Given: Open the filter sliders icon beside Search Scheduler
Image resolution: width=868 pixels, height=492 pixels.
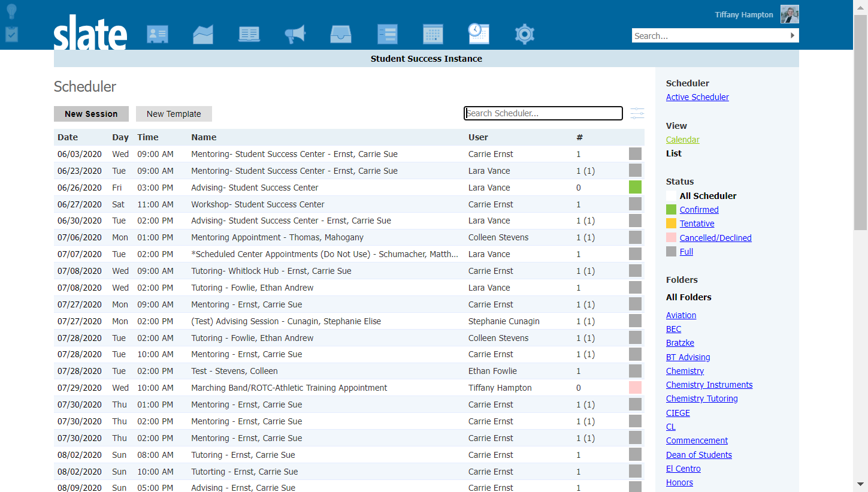Looking at the screenshot, I should (x=637, y=113).
